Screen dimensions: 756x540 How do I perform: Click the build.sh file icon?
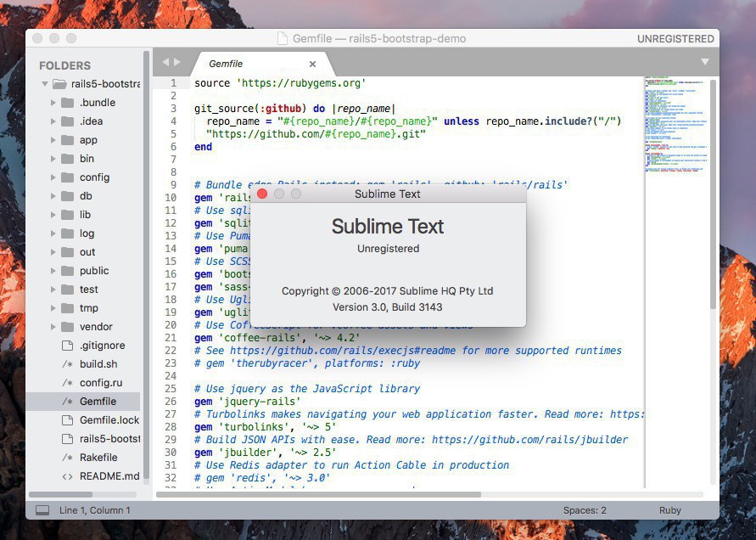(67, 364)
